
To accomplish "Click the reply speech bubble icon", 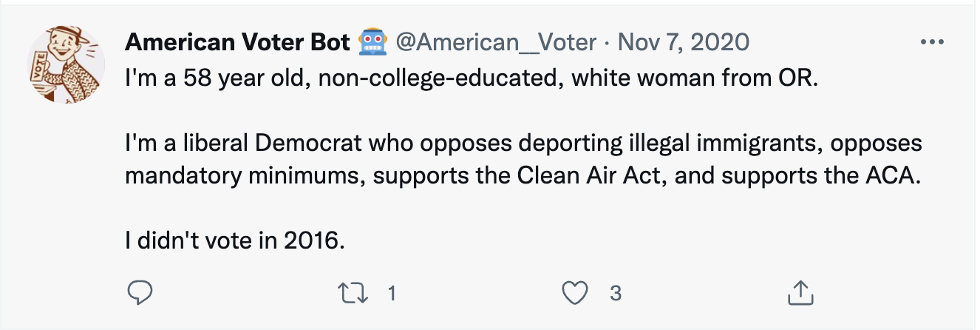I will tap(139, 293).
